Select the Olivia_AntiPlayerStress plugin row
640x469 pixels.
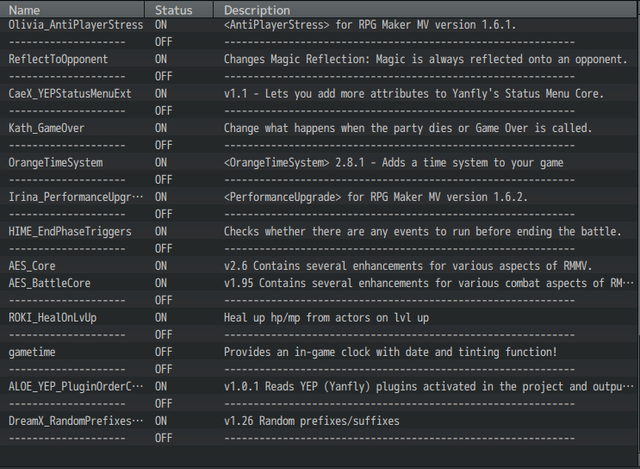(318, 25)
